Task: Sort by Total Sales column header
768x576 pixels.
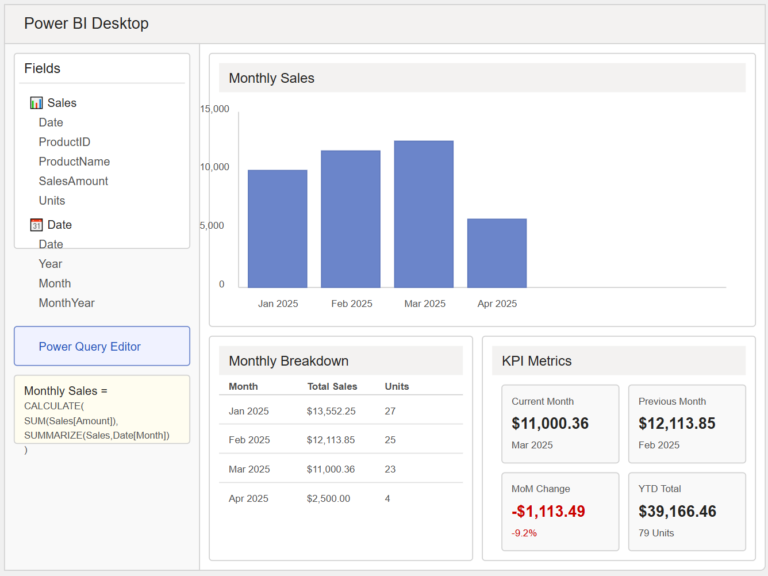Action: 332,386
